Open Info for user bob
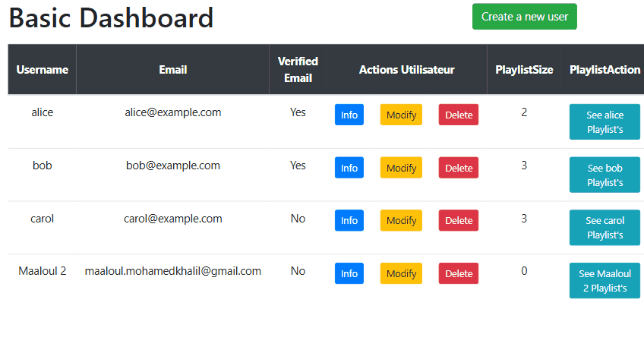 click(349, 168)
